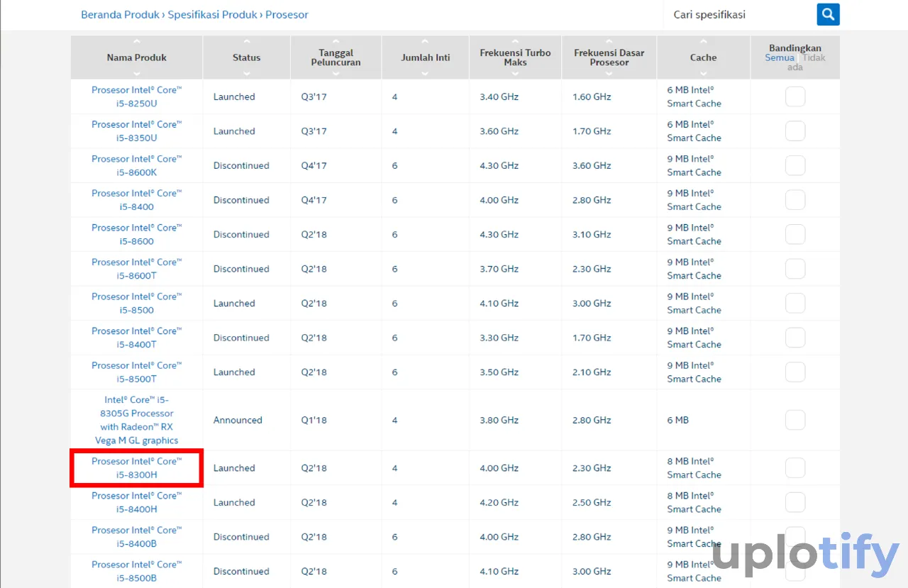Click 3.80 GHz turbo frequency cell

[499, 420]
